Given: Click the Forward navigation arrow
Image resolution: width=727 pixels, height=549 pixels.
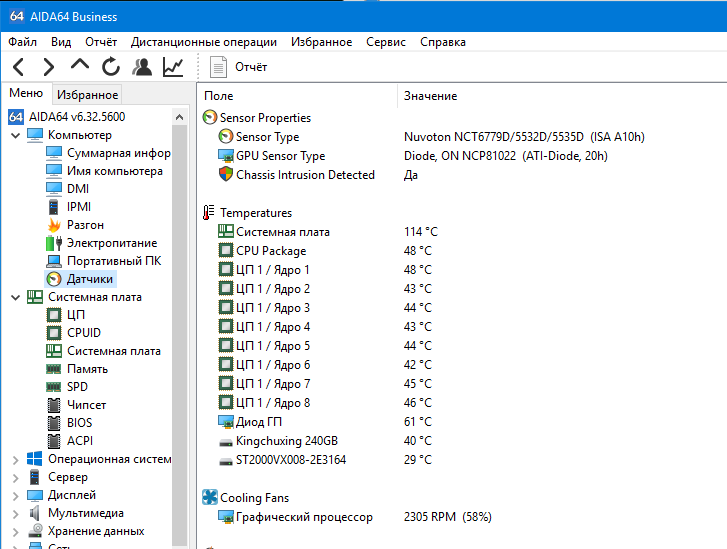Looking at the screenshot, I should click(x=48, y=67).
